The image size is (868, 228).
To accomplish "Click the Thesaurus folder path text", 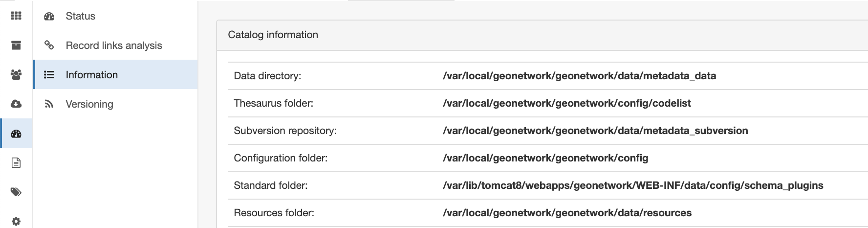I will 567,103.
